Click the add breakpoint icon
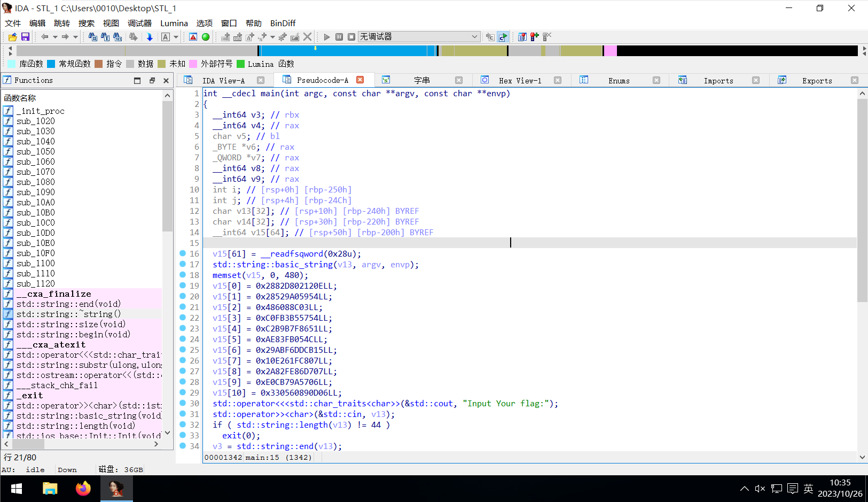The image size is (868, 502). [535, 37]
